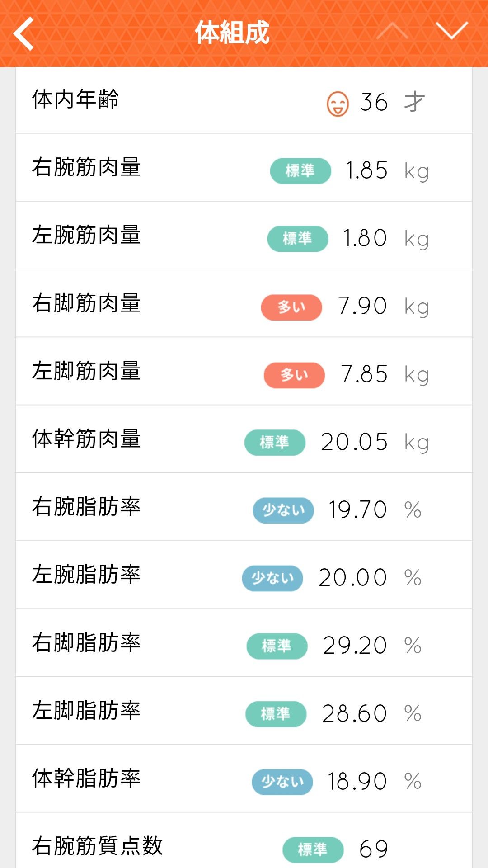The width and height of the screenshot is (488, 868).
Task: Open the 左腕脂肪率 row label
Action: pyautogui.click(x=86, y=575)
